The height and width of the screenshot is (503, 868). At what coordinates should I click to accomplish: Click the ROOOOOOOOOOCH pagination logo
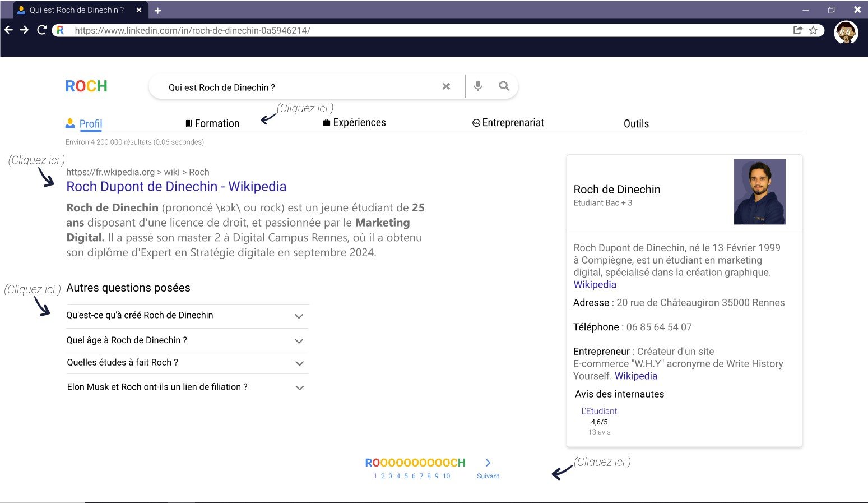coord(415,463)
